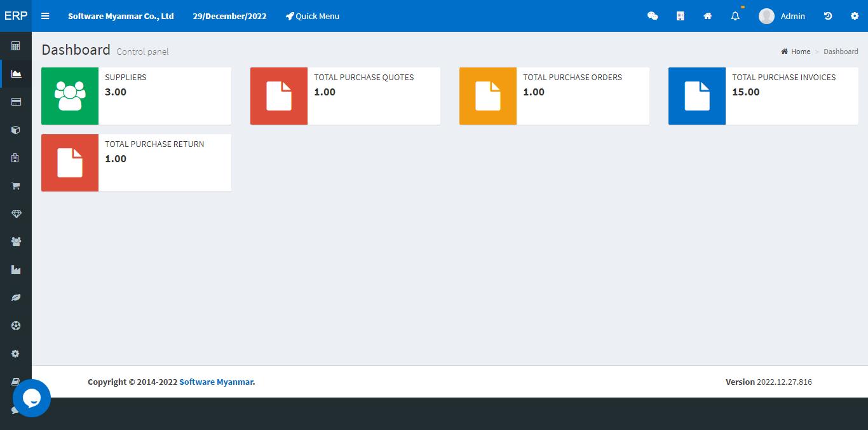
Task: Click the Software Myanmar Co., Ltd title
Action: [121, 16]
